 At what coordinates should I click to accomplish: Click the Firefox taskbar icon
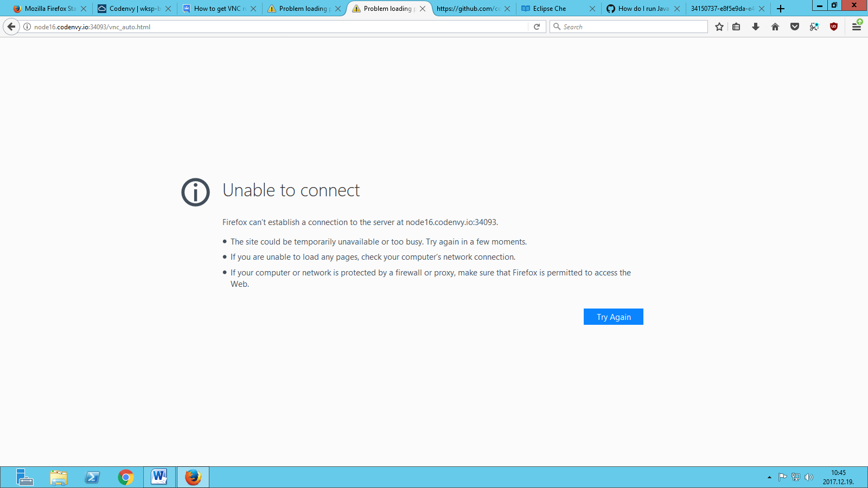[193, 477]
